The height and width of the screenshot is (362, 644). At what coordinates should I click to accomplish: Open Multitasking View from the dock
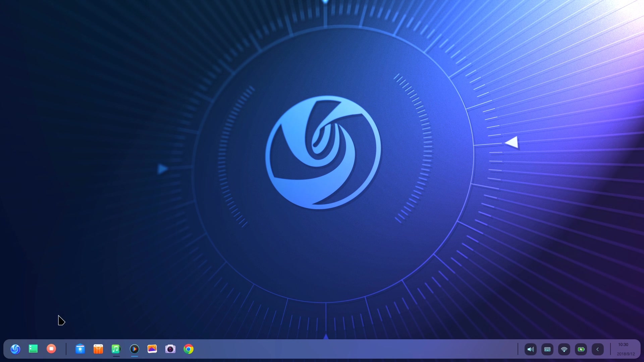(51, 349)
